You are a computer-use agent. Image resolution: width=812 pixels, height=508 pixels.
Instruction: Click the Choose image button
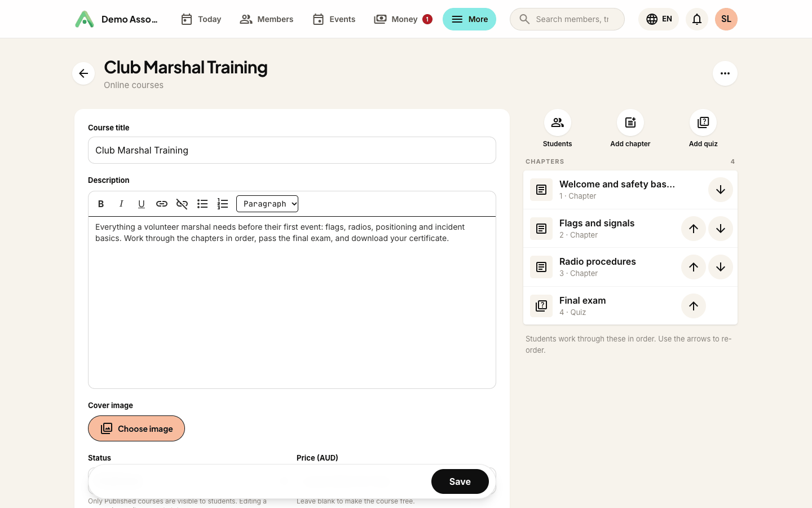tap(136, 428)
